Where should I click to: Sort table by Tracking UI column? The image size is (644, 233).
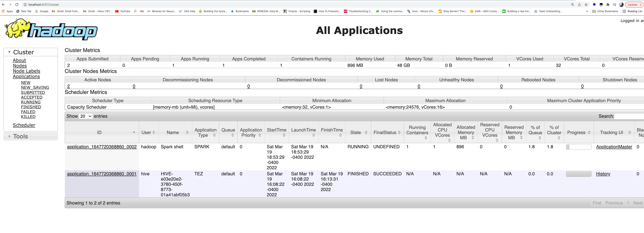[614, 132]
